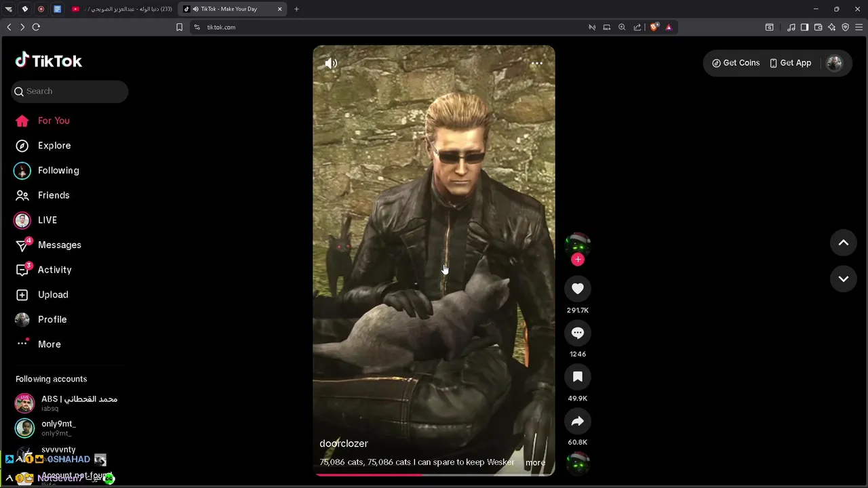Read the caption text '75,086 cats, 75,086 cats'
The image size is (868, 488).
[x=365, y=462]
